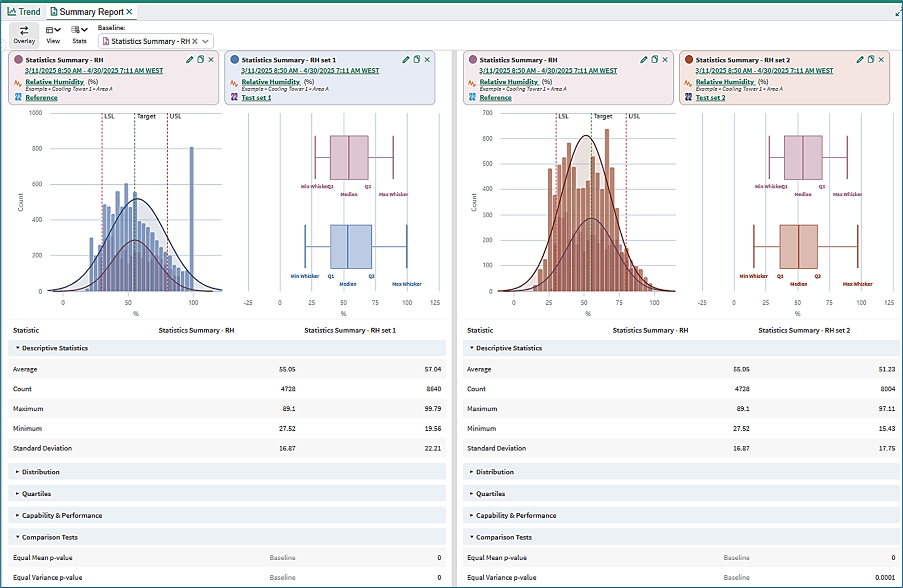Image resolution: width=903 pixels, height=588 pixels.
Task: Click the blue color circle of RH set 1
Action: click(234, 60)
